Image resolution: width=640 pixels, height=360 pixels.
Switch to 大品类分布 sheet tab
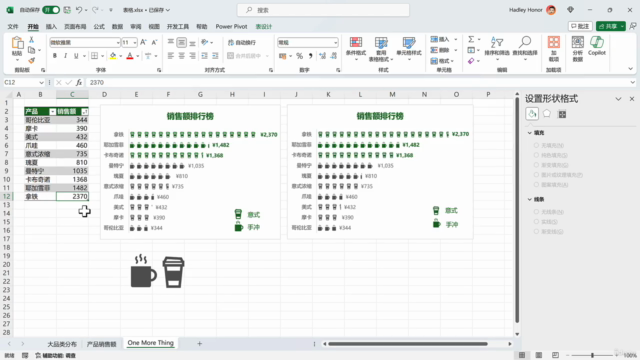click(x=62, y=344)
